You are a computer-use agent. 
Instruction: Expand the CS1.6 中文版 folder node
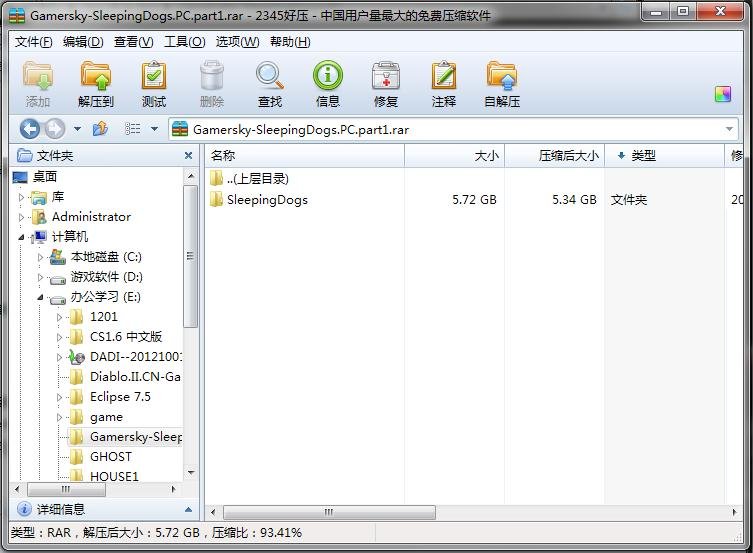coord(60,337)
